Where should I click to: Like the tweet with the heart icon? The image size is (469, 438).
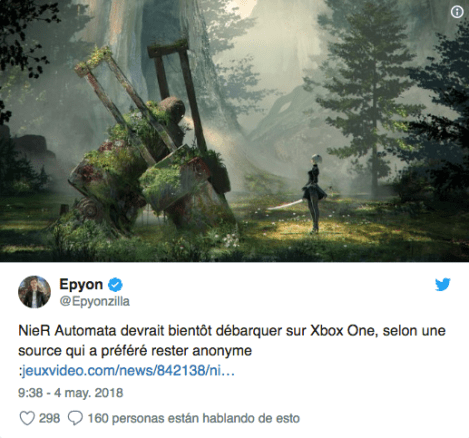tap(27, 418)
